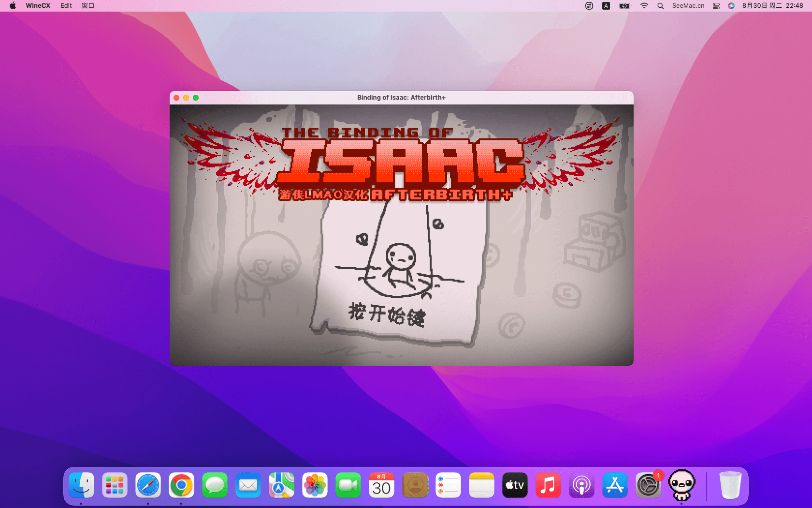The height and width of the screenshot is (508, 812).
Task: Open the 窗口 menu
Action: tap(88, 6)
